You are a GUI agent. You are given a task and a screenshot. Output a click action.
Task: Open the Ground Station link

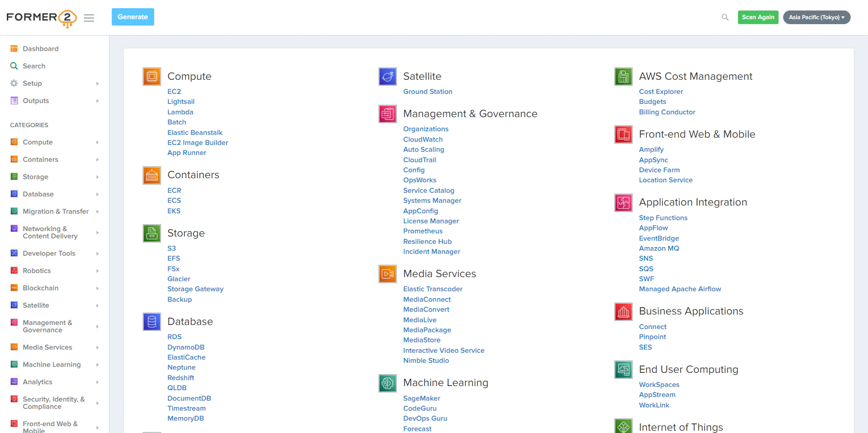pyautogui.click(x=428, y=92)
